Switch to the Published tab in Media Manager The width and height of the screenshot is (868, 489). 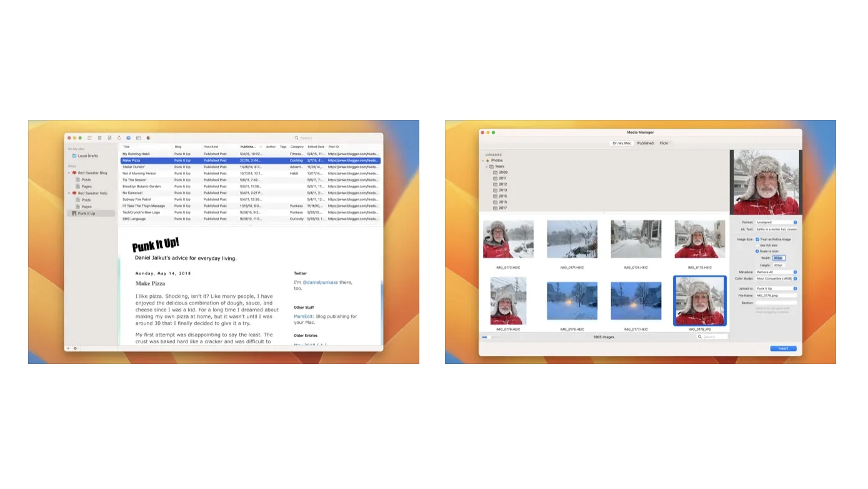click(646, 143)
